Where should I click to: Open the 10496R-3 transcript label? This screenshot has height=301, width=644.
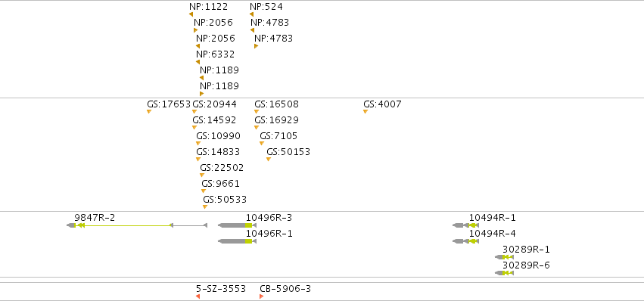269,218
